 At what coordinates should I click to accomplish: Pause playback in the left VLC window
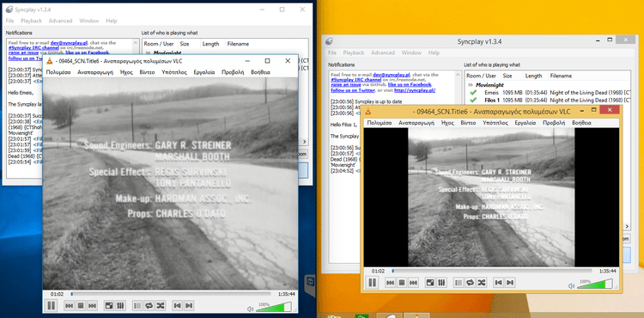[x=52, y=305]
